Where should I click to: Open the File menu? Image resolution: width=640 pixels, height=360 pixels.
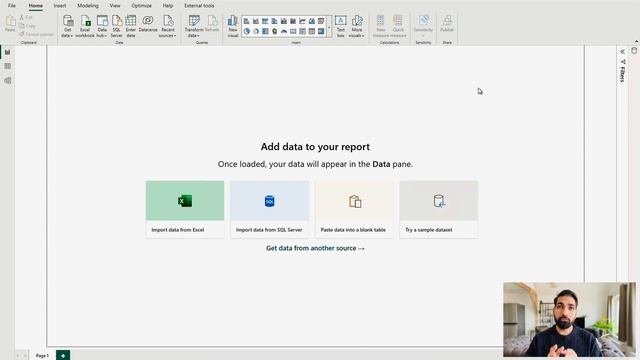point(12,6)
